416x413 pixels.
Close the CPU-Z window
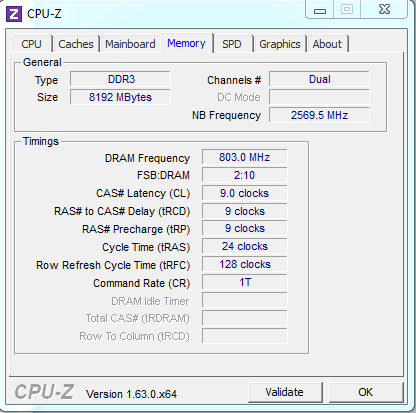384,10
